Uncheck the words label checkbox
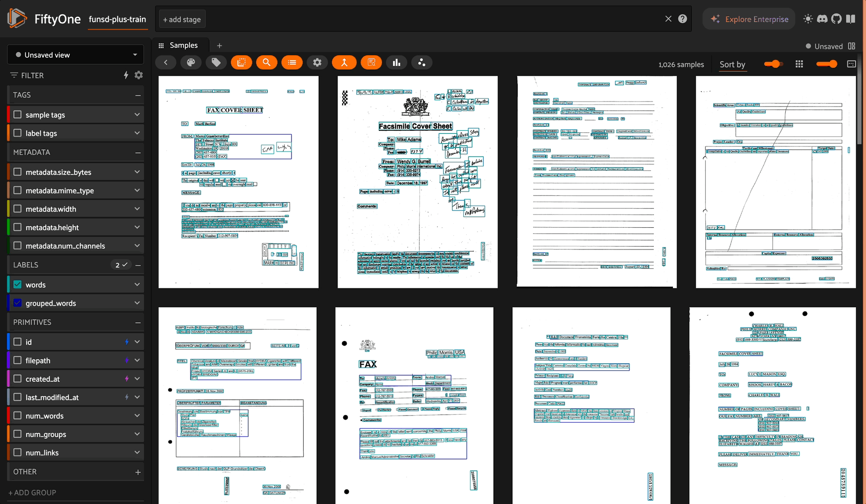This screenshot has height=504, width=866. [18, 285]
